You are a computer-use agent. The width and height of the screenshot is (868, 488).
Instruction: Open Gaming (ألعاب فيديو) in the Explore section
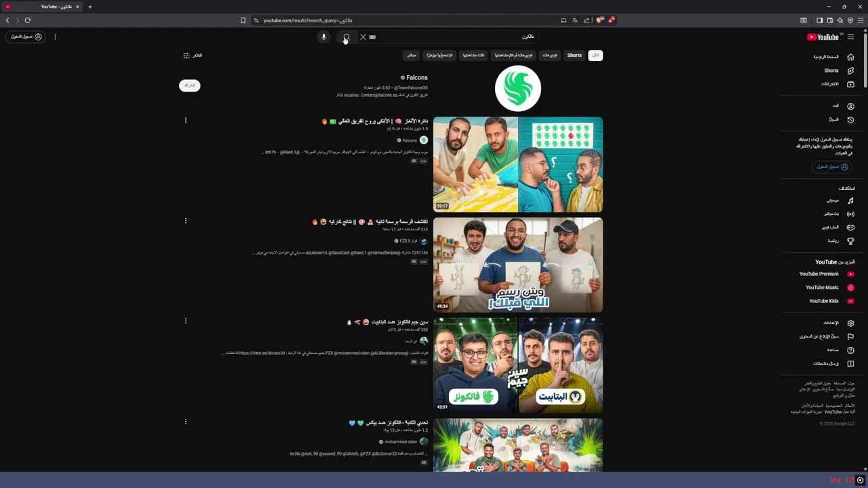pyautogui.click(x=838, y=228)
